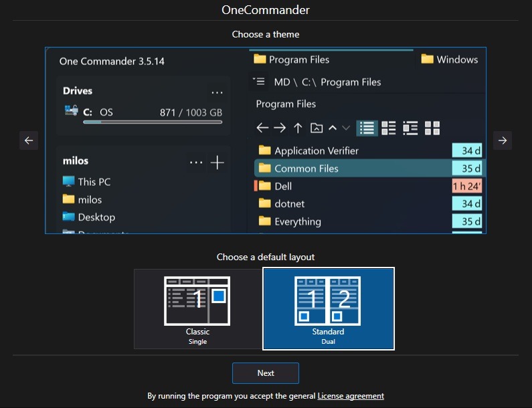Select This PC in the favorites list
The image size is (532, 408).
87,182
